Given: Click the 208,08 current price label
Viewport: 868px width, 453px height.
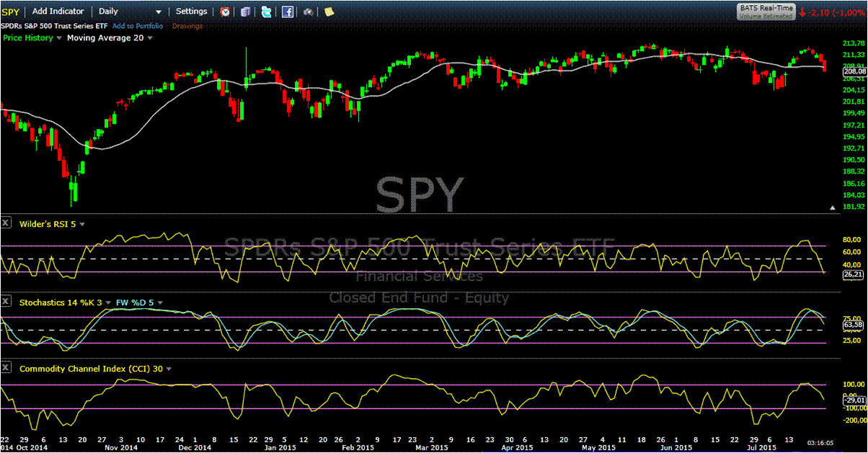Looking at the screenshot, I should 854,71.
